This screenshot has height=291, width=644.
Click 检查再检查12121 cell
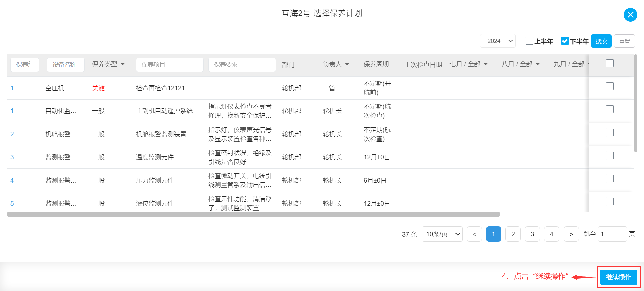tap(160, 88)
